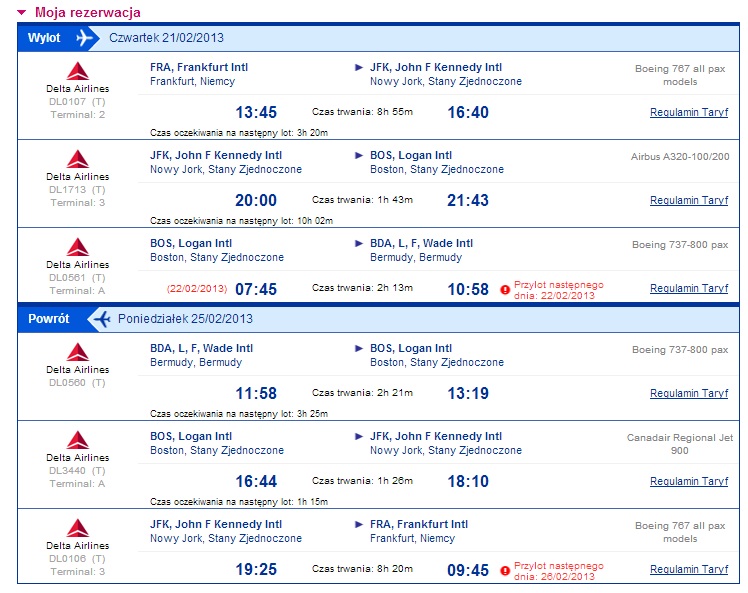Click the Moja rezerwacja heading
748x593 pixels.
coord(88,12)
